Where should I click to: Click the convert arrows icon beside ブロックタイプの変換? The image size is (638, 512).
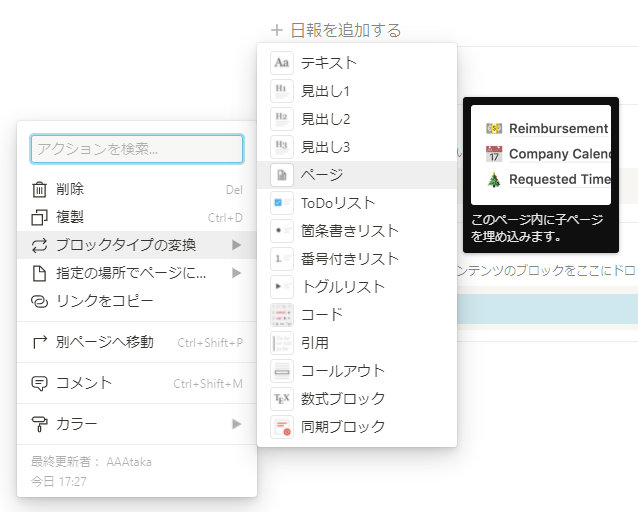click(x=39, y=245)
